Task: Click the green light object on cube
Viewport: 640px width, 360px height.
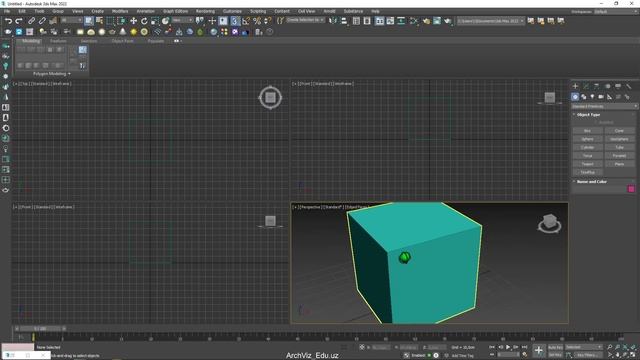Action: pyautogui.click(x=404, y=258)
